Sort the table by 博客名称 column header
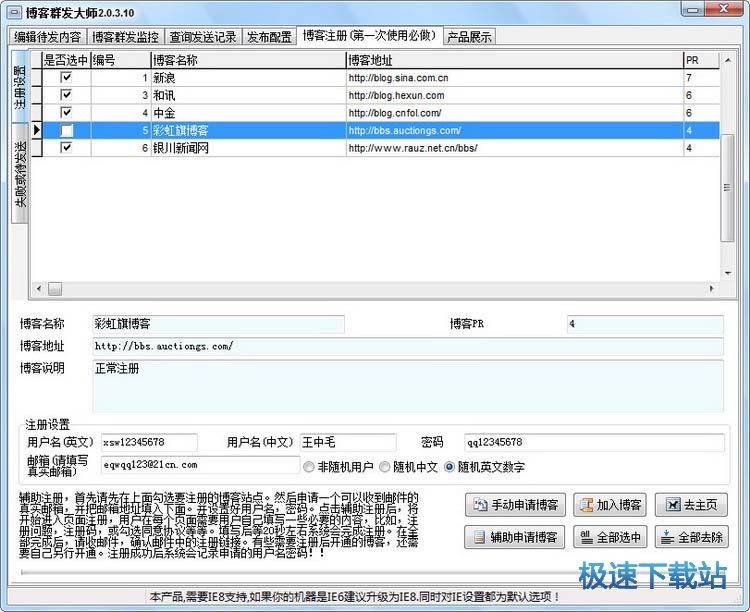 [x=247, y=60]
